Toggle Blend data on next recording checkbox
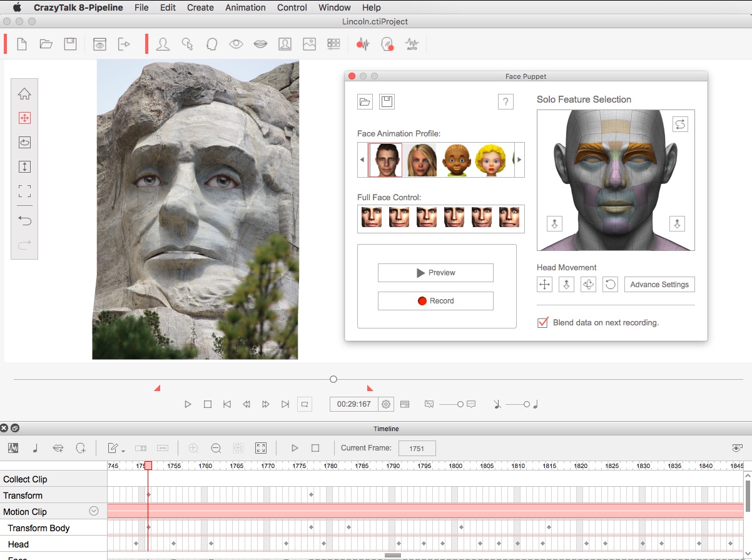Screen dimensions: 752x560 543,323
